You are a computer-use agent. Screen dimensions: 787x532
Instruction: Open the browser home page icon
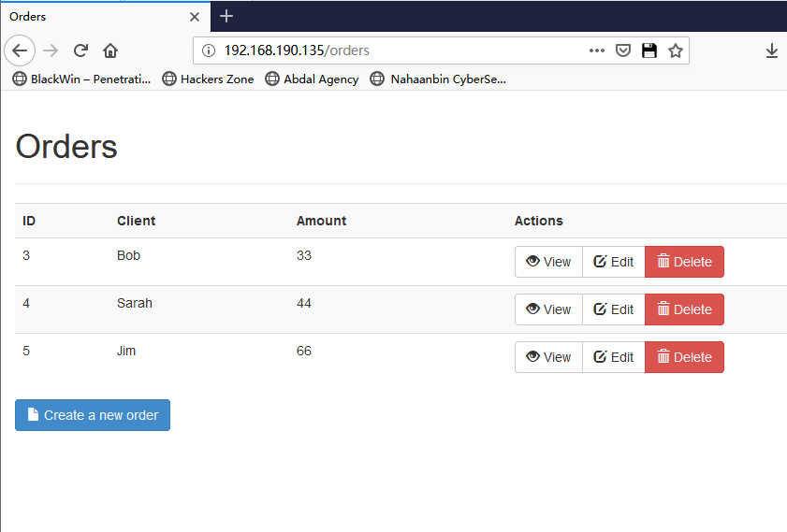[110, 50]
